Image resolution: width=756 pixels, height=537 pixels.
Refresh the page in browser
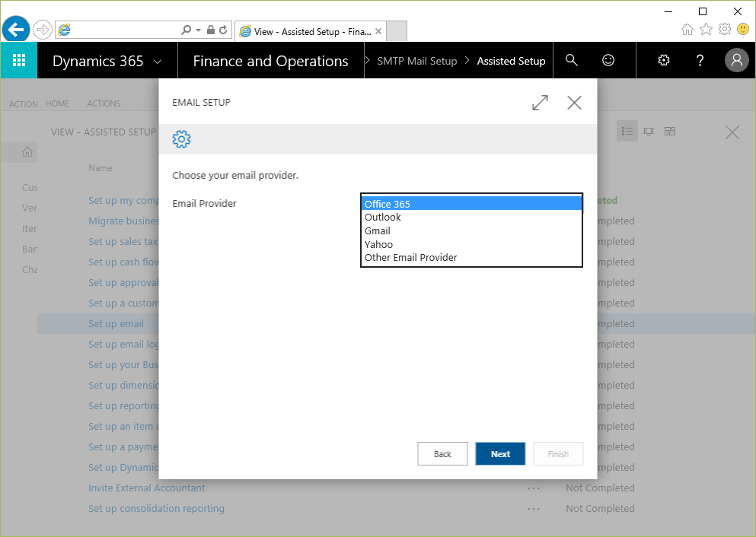pos(223,30)
